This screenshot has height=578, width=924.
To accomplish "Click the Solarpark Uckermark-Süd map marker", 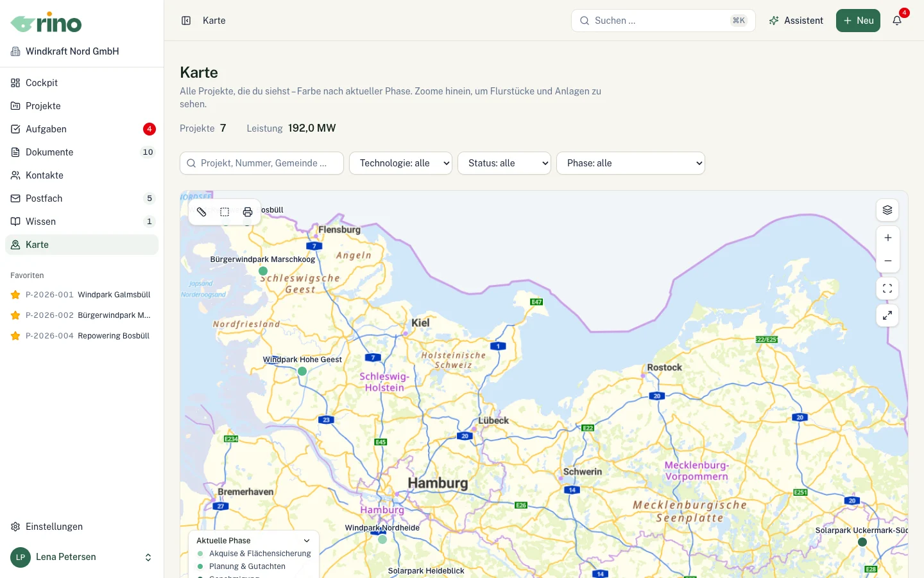I will [x=862, y=542].
